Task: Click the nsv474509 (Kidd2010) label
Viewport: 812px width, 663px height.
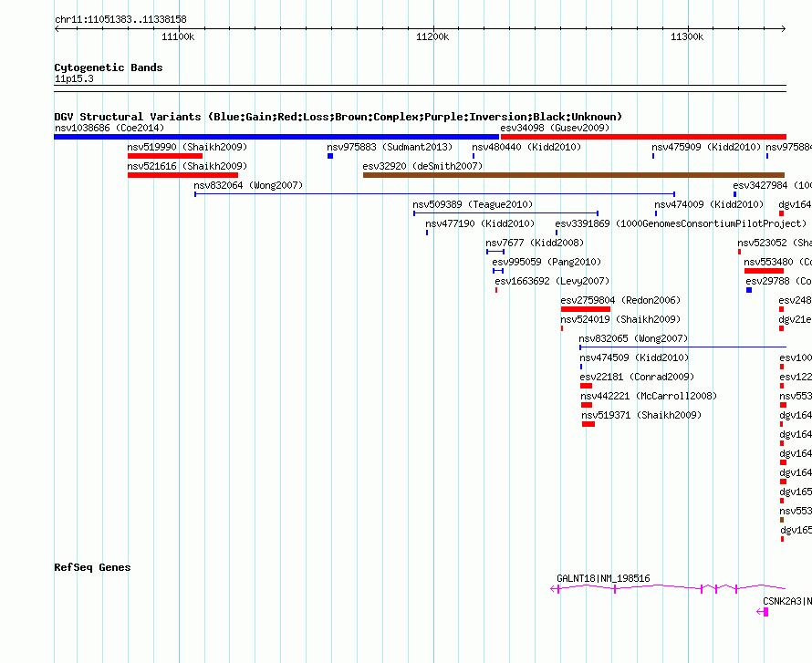Action: (x=634, y=357)
